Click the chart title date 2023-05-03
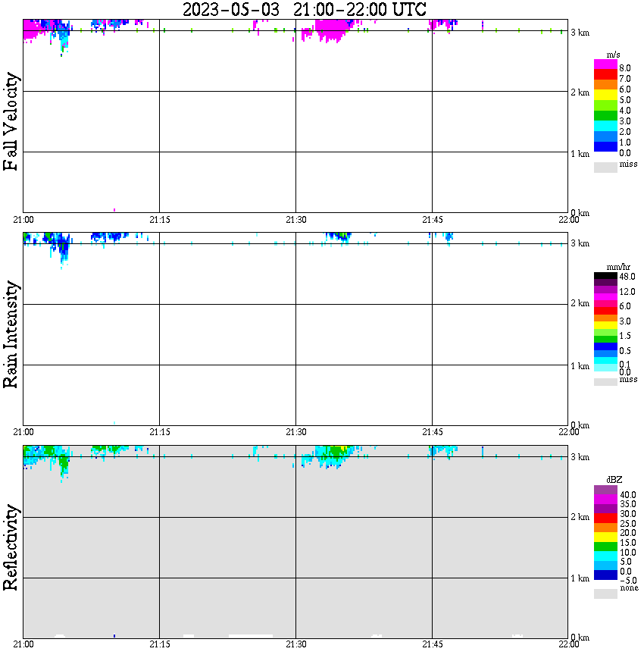644x658 pixels. click(231, 9)
